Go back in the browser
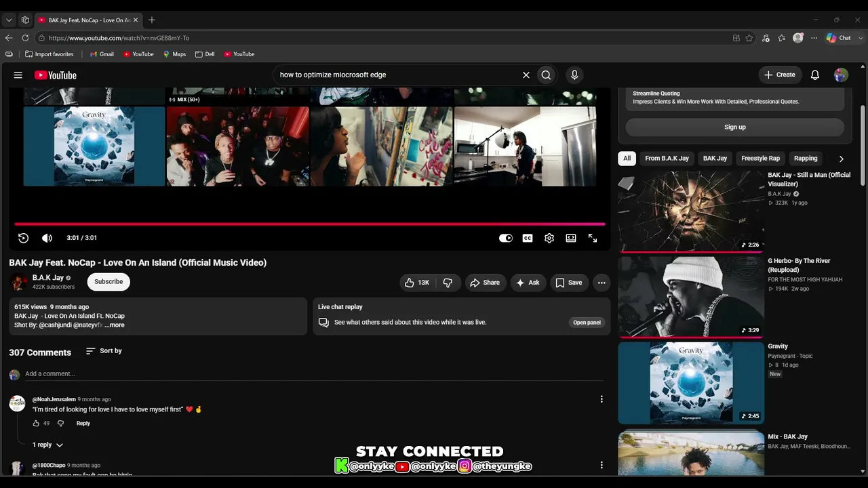This screenshot has height=488, width=868. 9,38
